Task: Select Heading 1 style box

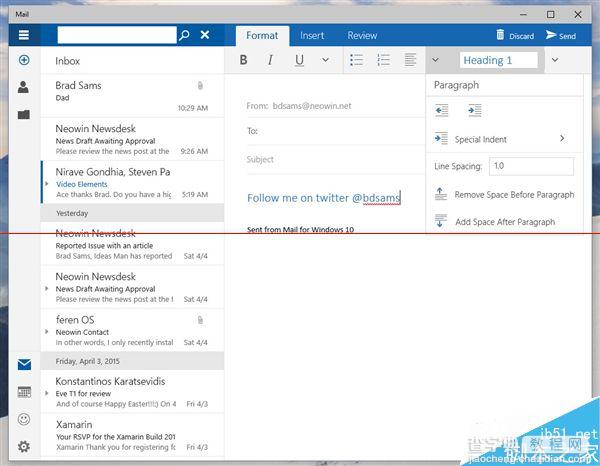Action: (x=499, y=60)
